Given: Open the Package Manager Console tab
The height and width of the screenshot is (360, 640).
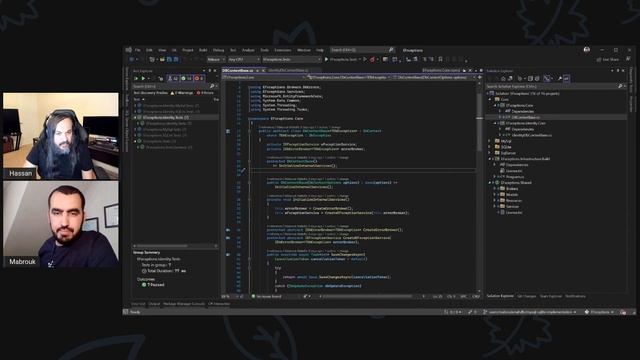Looking at the screenshot, I should [184, 304].
